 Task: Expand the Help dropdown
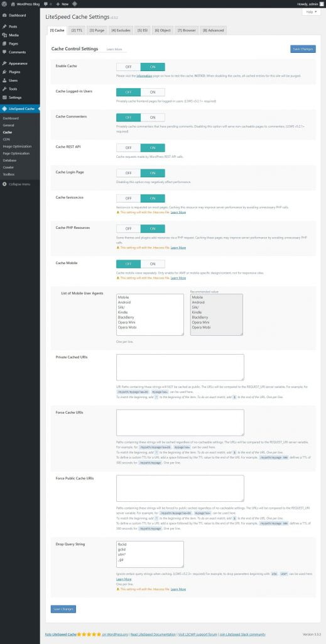tap(311, 12)
